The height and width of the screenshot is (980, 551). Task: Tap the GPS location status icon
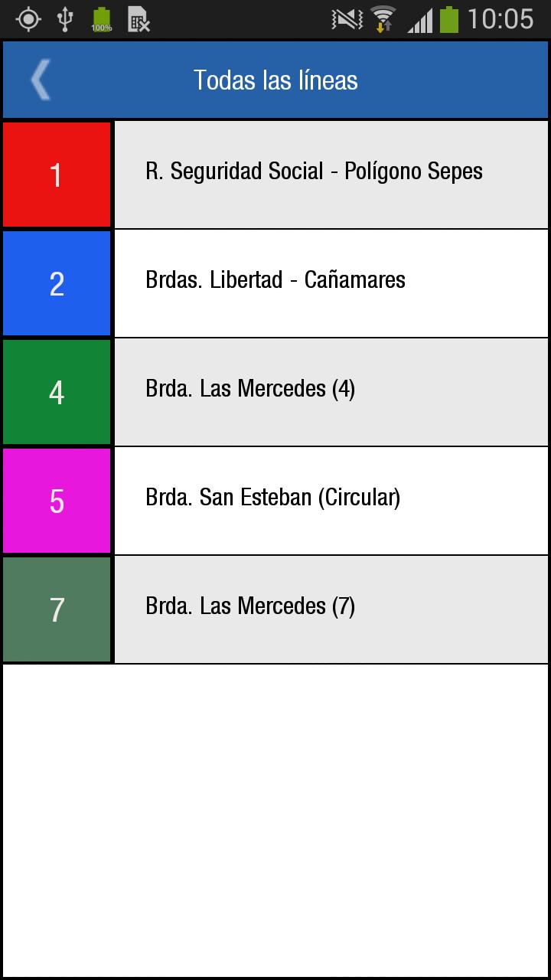28,19
